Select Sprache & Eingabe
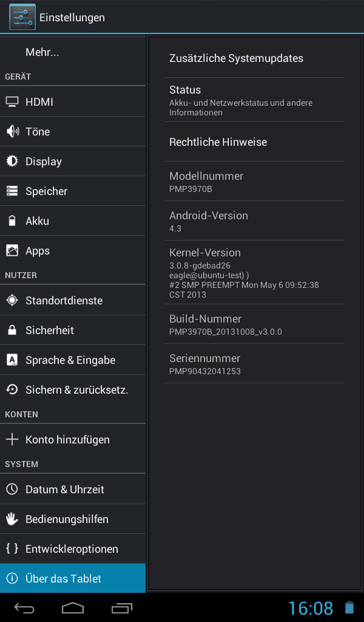364x622 pixels. (73, 360)
